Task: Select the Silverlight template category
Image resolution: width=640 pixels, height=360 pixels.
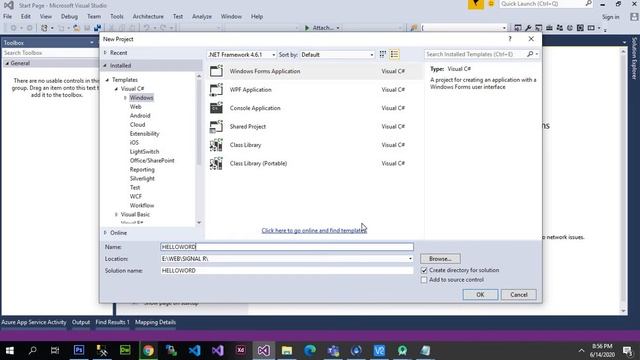Action: [x=142, y=179]
